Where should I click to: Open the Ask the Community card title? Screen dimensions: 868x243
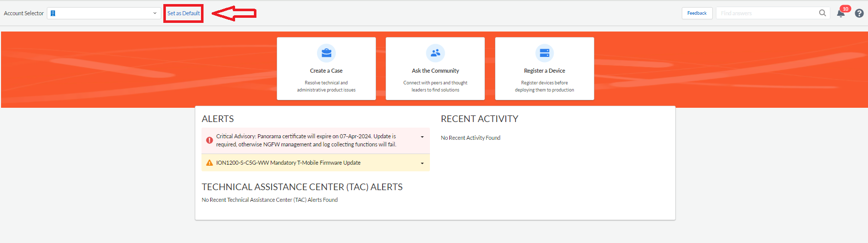[436, 71]
